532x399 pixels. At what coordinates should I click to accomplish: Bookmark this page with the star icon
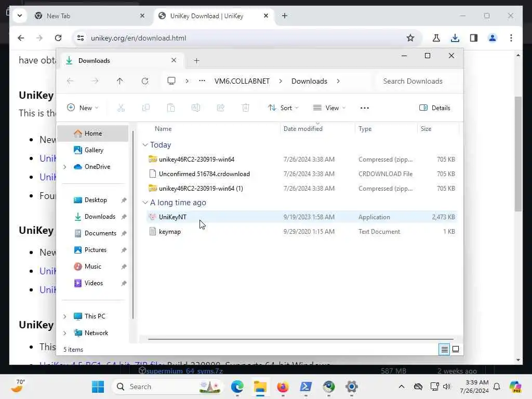click(410, 38)
